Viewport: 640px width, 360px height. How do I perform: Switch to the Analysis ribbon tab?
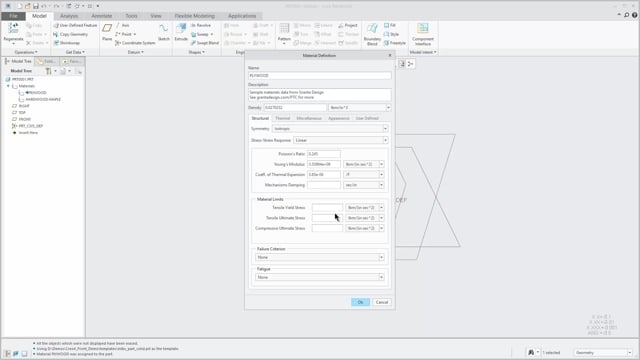tap(69, 16)
